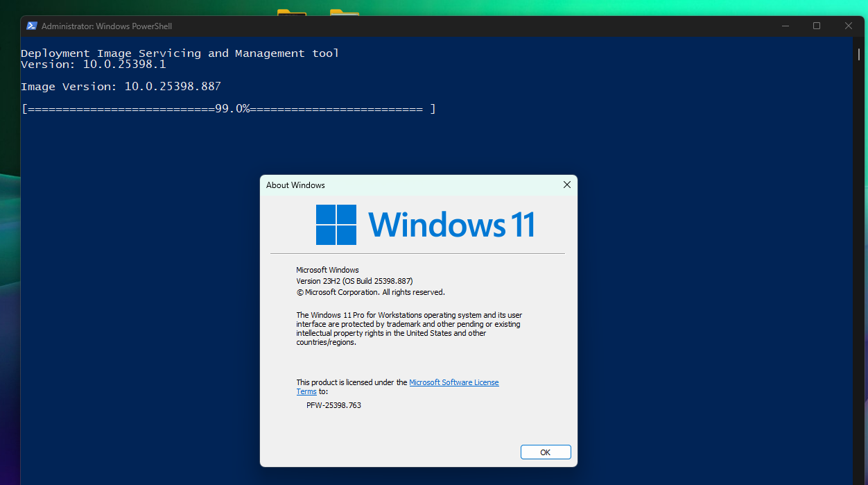Click the DISM 99.0% progress bar
The width and height of the screenshot is (868, 485).
[229, 109]
